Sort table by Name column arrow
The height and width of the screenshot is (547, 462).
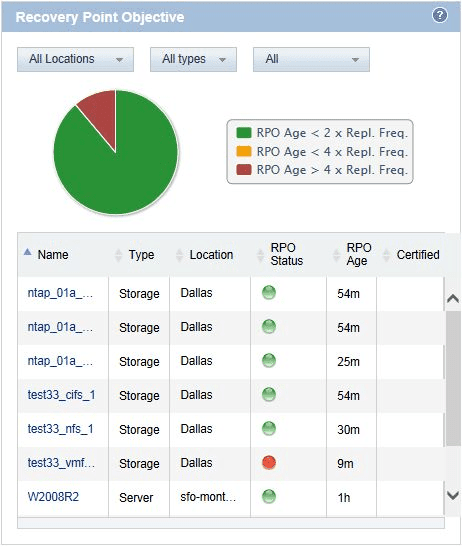[x=28, y=252]
